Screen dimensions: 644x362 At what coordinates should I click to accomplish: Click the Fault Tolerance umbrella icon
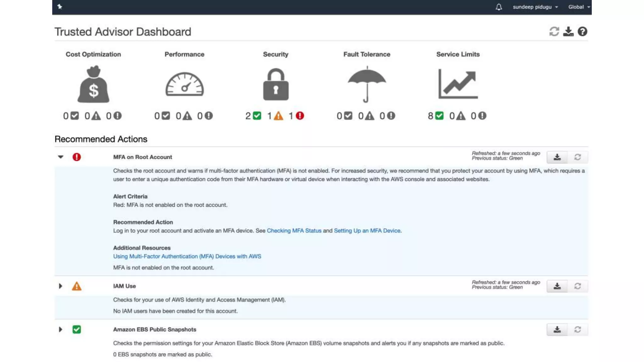pyautogui.click(x=367, y=84)
